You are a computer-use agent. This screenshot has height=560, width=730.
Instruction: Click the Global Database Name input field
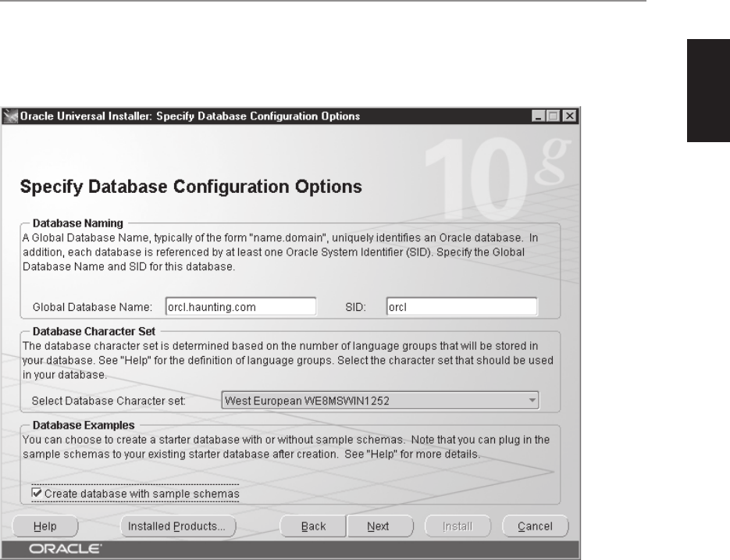240,307
